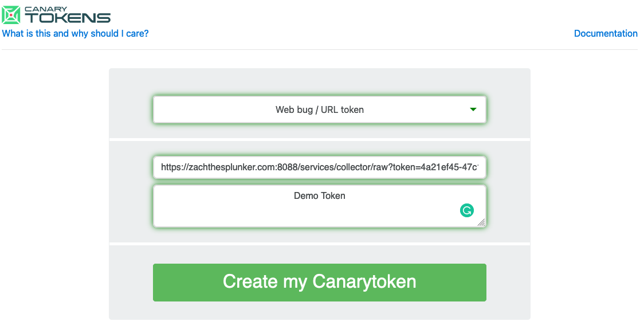This screenshot has width=644, height=333.
Task: Click the green dropdown caret on token selector
Action: coord(474,109)
